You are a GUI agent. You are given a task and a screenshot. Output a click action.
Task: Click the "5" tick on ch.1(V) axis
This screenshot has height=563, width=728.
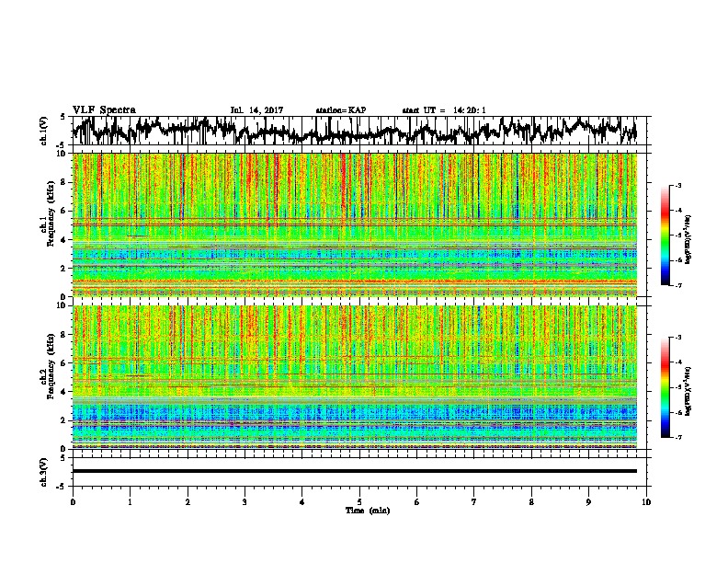click(x=63, y=117)
